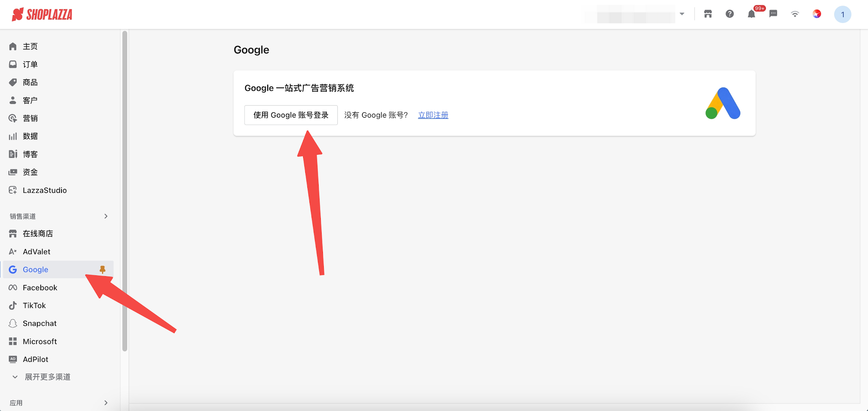868x411 pixels.
Task: Click the Snapchat ghost icon
Action: (13, 323)
